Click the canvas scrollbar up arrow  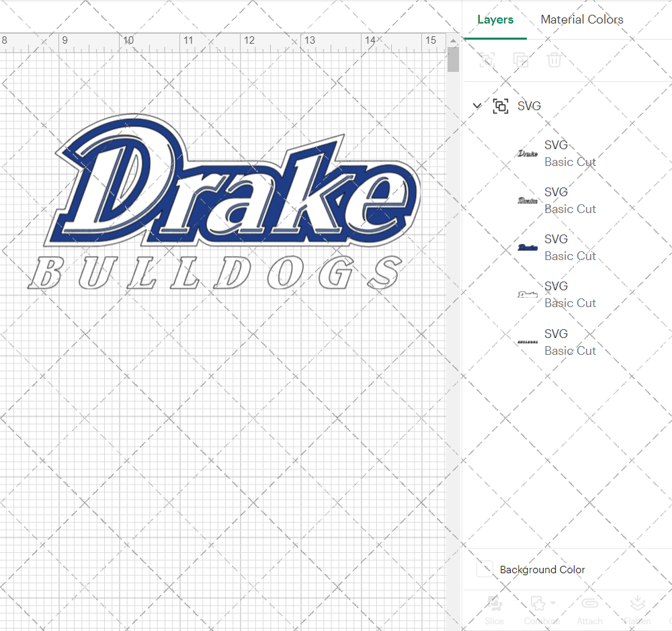pos(453,41)
